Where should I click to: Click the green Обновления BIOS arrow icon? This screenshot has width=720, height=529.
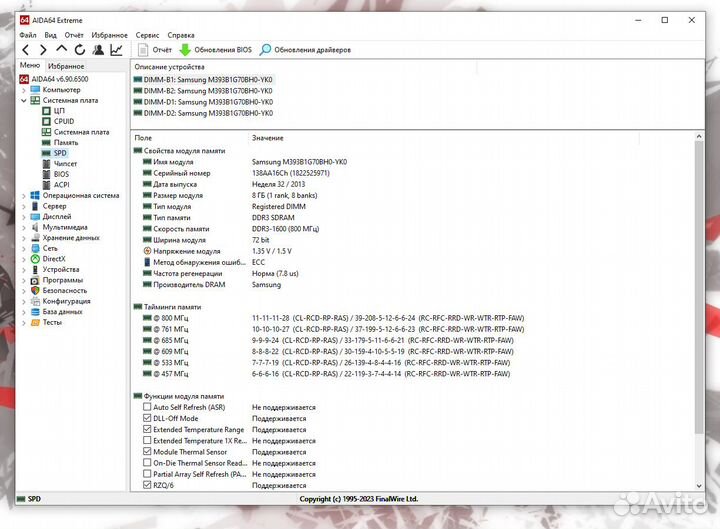(x=185, y=49)
